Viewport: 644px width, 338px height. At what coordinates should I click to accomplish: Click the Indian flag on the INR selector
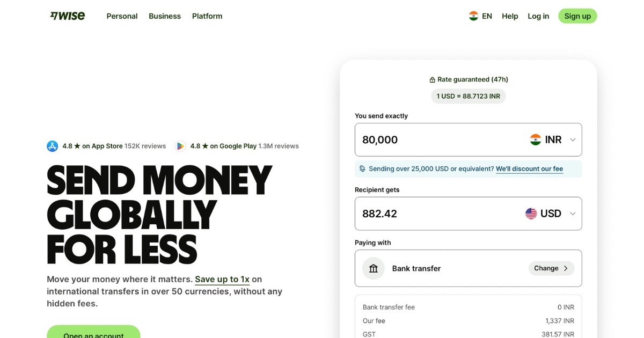pyautogui.click(x=536, y=139)
